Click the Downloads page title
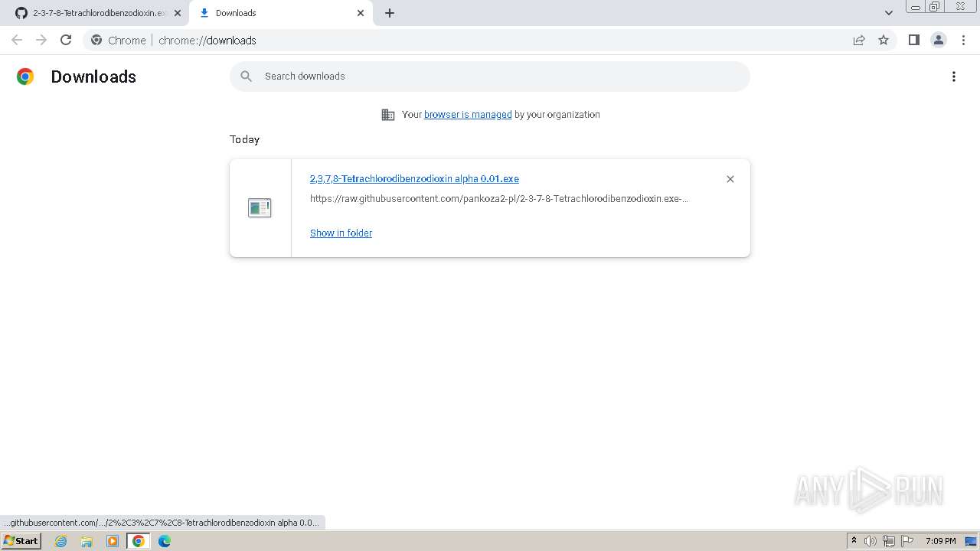The width and height of the screenshot is (980, 551). point(93,77)
